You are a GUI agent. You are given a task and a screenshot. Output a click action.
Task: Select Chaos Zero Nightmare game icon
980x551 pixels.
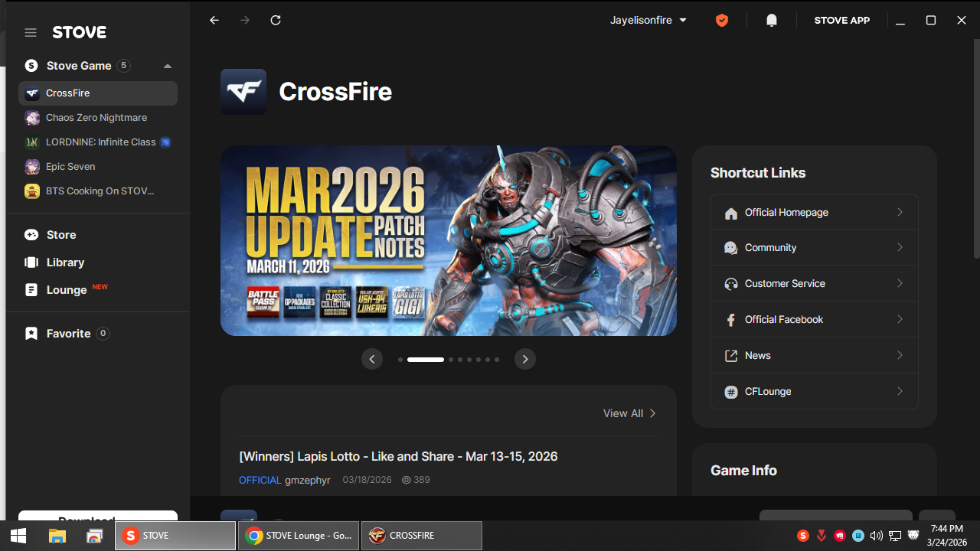point(32,118)
